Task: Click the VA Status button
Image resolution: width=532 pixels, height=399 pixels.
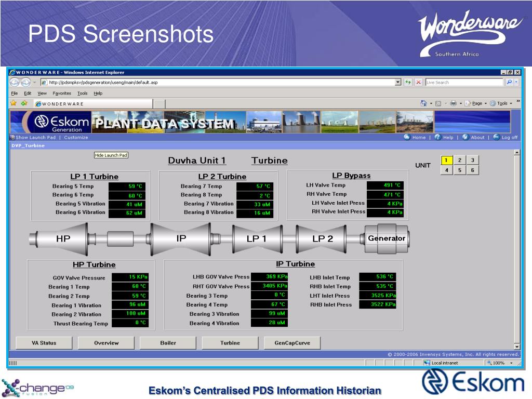Action: [x=44, y=343]
